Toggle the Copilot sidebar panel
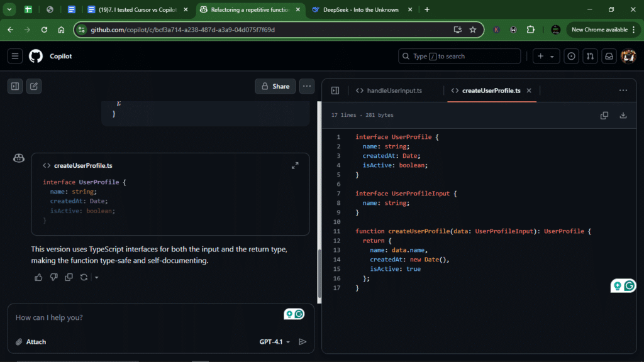Viewport: 644px width, 362px height. click(x=14, y=86)
